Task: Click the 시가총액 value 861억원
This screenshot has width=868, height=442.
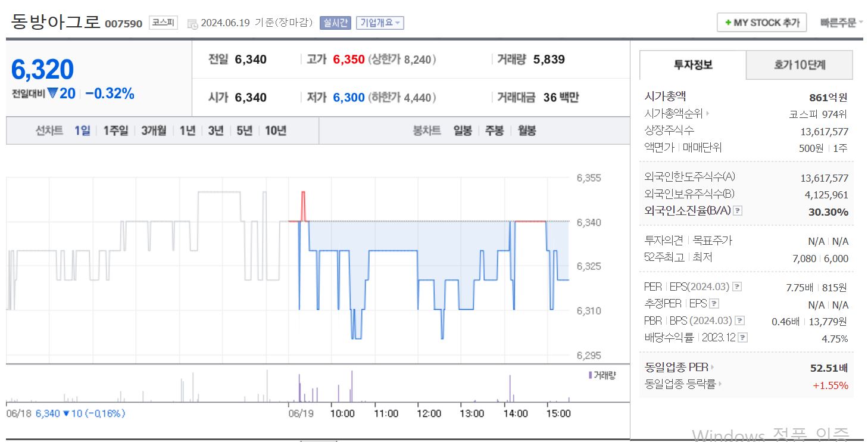Action: (x=829, y=98)
